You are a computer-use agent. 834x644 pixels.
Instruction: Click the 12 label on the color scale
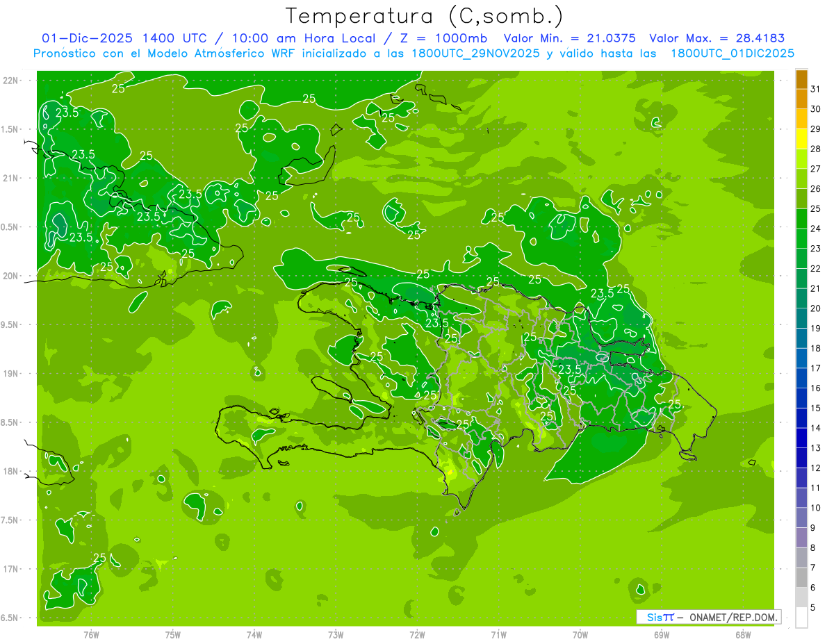tap(815, 468)
